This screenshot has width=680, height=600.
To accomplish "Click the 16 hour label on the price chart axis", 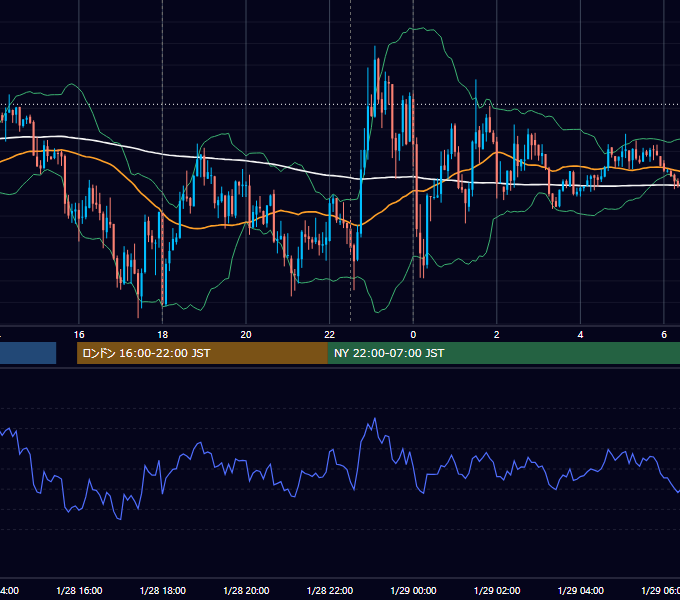I will [x=79, y=335].
